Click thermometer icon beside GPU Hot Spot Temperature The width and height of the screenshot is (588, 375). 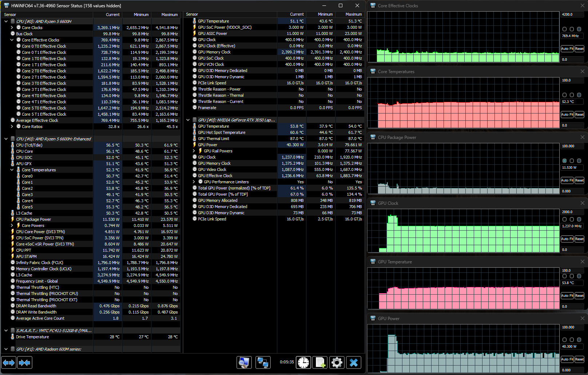(x=195, y=132)
